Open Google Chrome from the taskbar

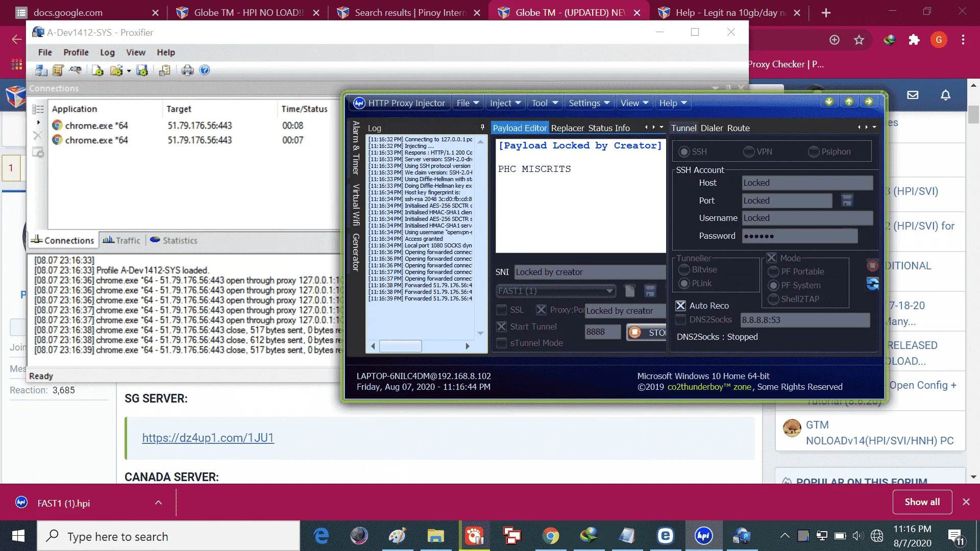click(x=550, y=536)
